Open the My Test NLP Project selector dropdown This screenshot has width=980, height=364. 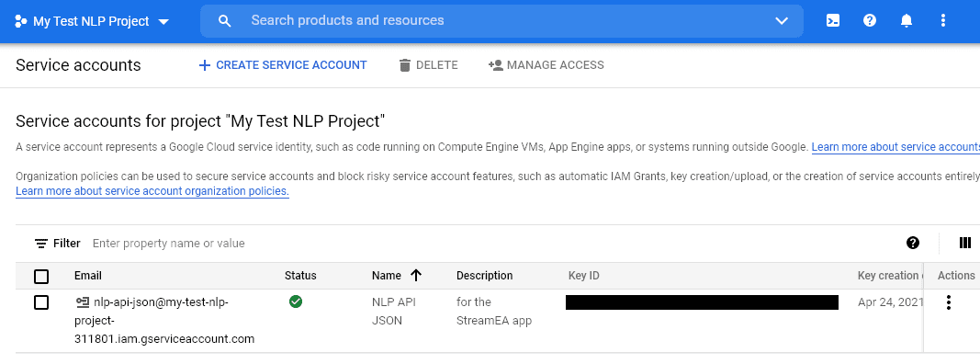coord(92,21)
